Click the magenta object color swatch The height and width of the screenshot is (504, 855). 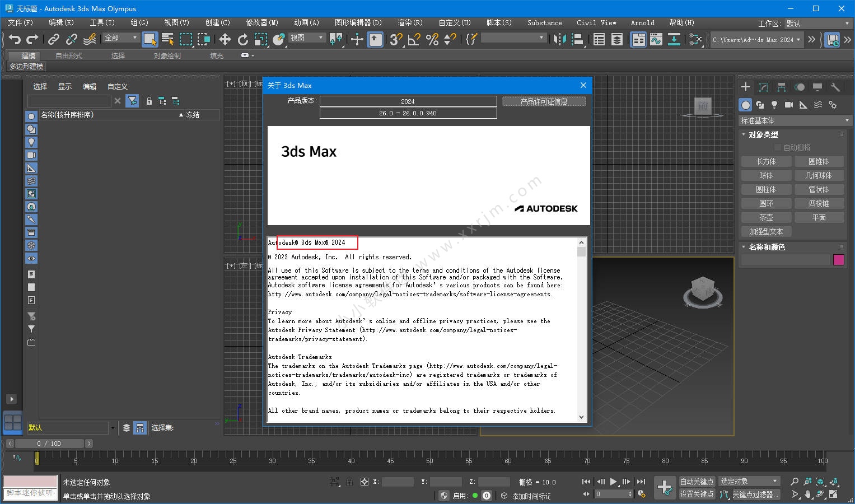838,260
